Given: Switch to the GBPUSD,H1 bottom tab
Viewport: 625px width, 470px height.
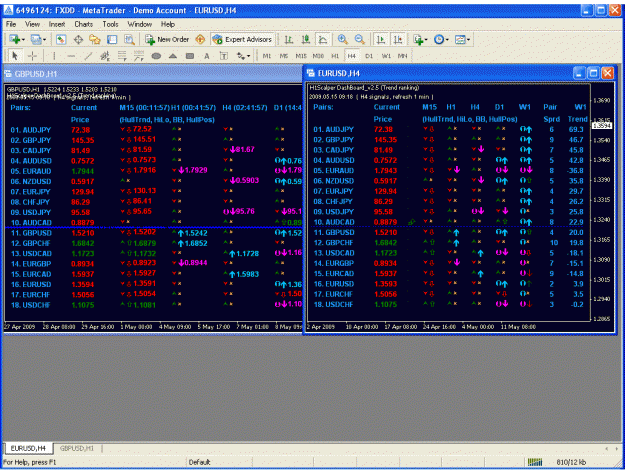Looking at the screenshot, I should 77,448.
